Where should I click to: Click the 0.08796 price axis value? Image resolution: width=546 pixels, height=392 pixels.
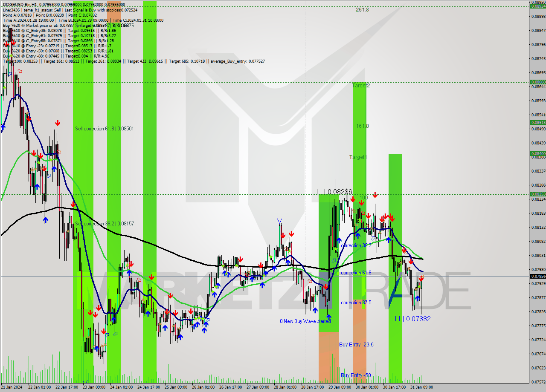coord(538,44)
